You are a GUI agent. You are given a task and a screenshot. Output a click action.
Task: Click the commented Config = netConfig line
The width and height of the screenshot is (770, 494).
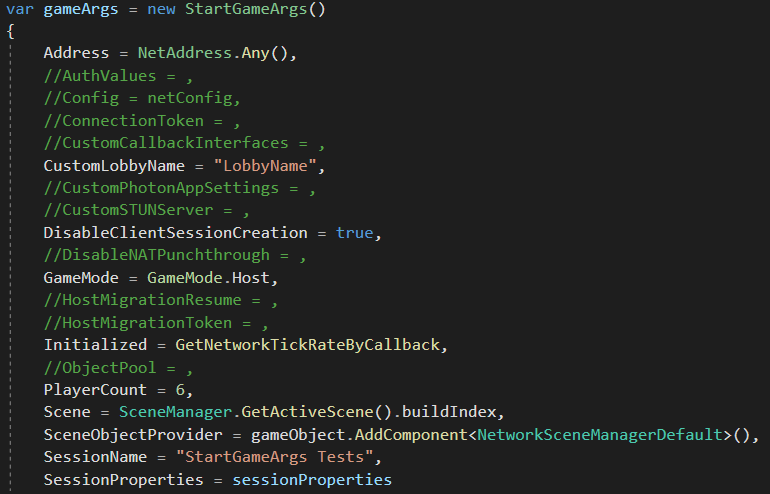coord(142,99)
